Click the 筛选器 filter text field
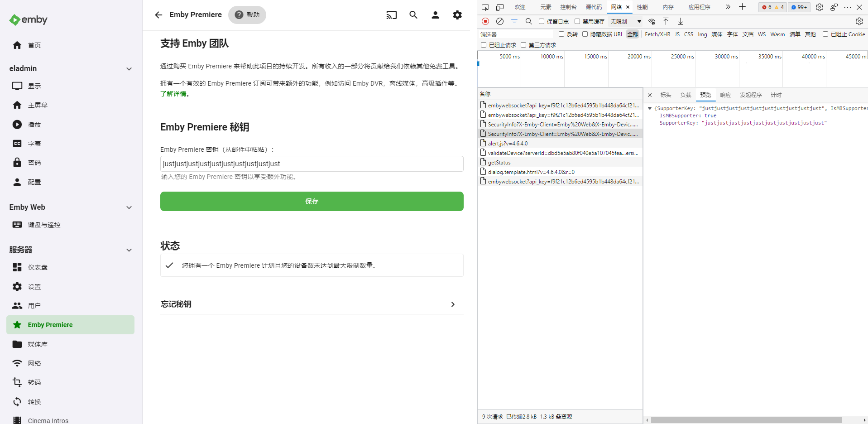The width and height of the screenshot is (868, 424). point(516,34)
